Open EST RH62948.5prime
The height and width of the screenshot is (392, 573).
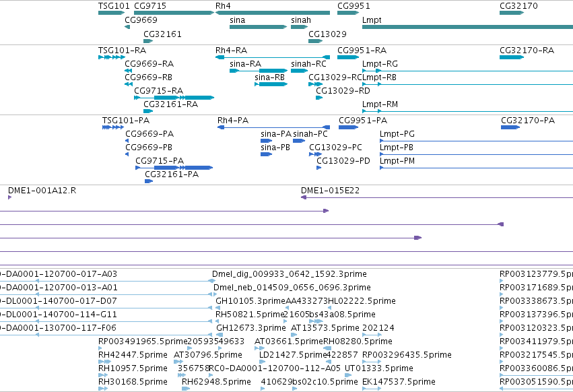coord(216,382)
